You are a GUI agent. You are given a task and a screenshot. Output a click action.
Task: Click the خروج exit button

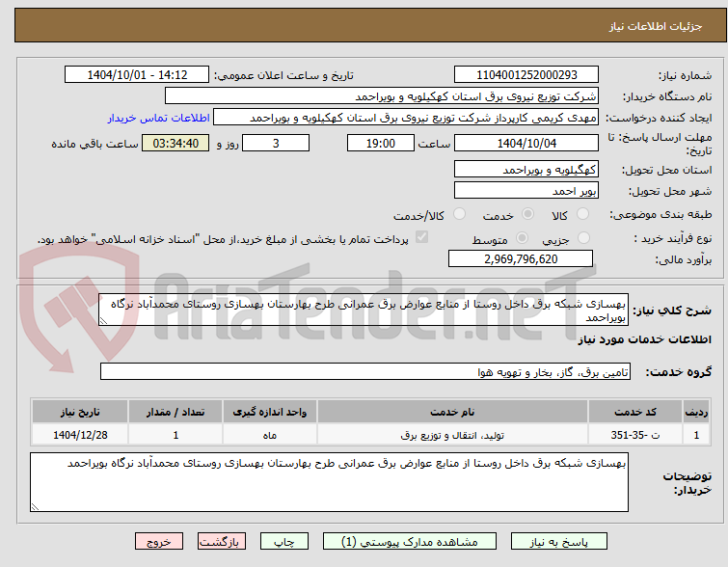point(159,542)
